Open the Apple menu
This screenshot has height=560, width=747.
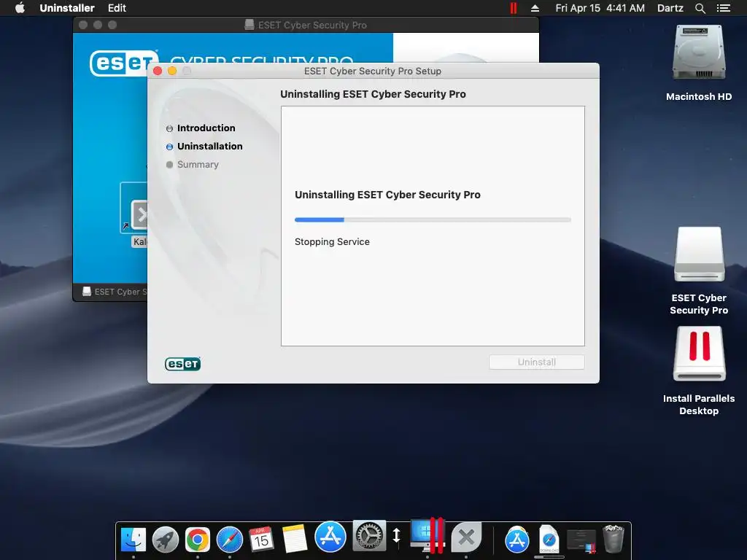tap(20, 8)
